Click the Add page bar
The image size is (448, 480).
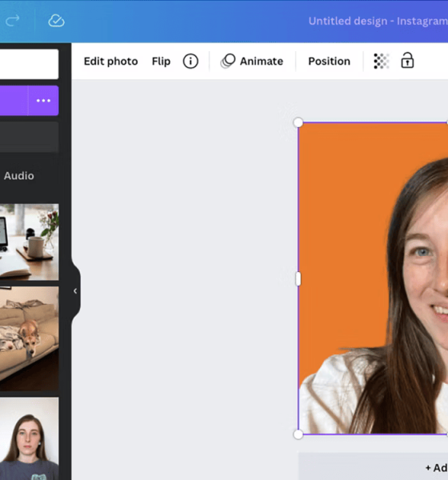(x=373, y=466)
